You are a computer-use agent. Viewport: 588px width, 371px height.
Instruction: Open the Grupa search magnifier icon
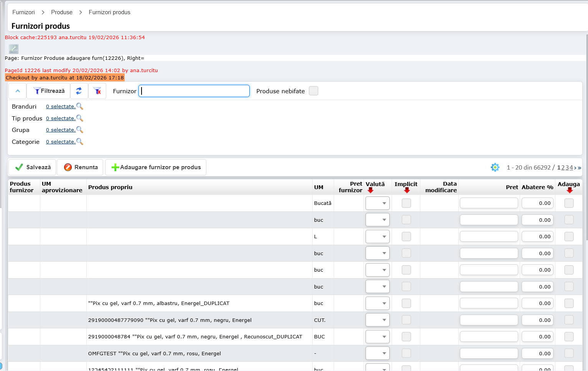click(x=80, y=130)
